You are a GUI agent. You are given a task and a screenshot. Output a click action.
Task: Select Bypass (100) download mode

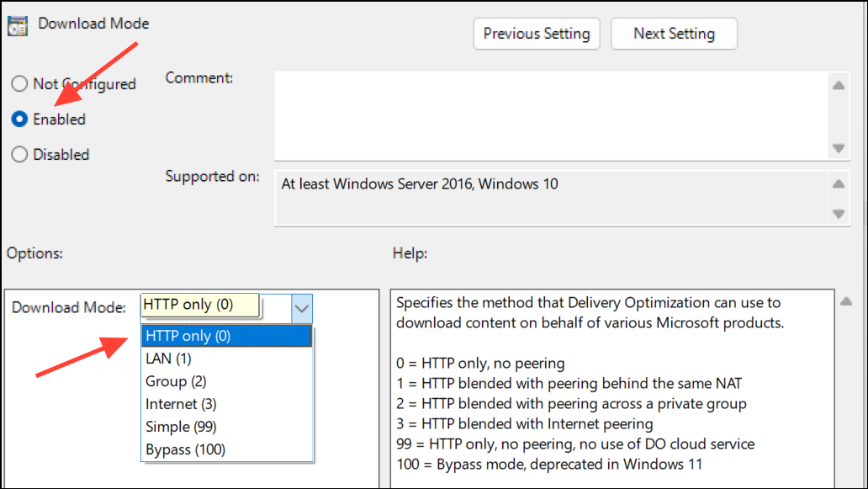[227, 449]
